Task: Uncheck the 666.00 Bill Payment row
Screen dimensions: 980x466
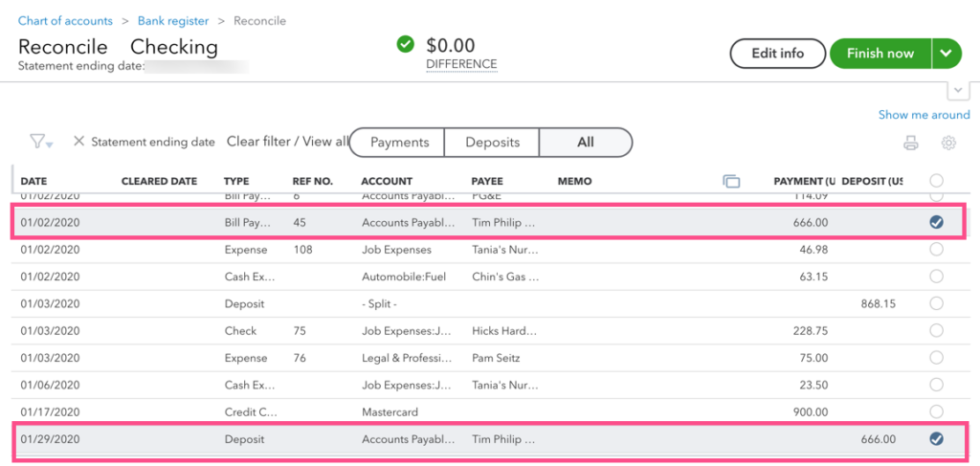Action: (936, 222)
